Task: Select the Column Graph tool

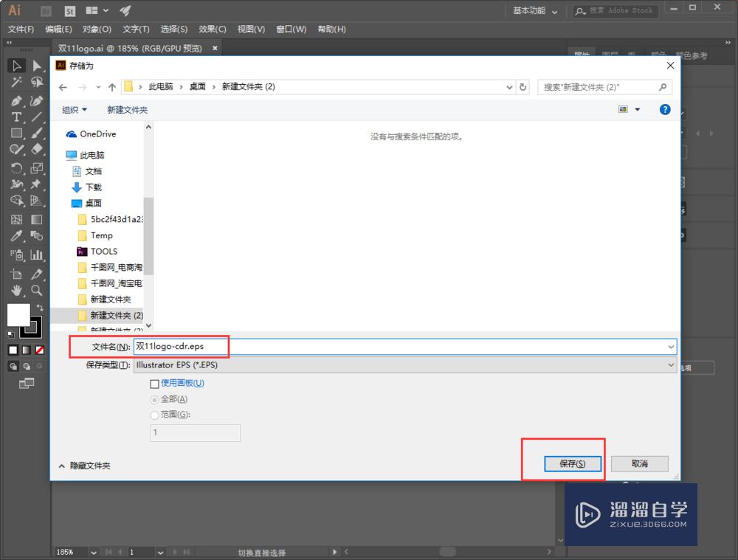Action: (x=36, y=255)
